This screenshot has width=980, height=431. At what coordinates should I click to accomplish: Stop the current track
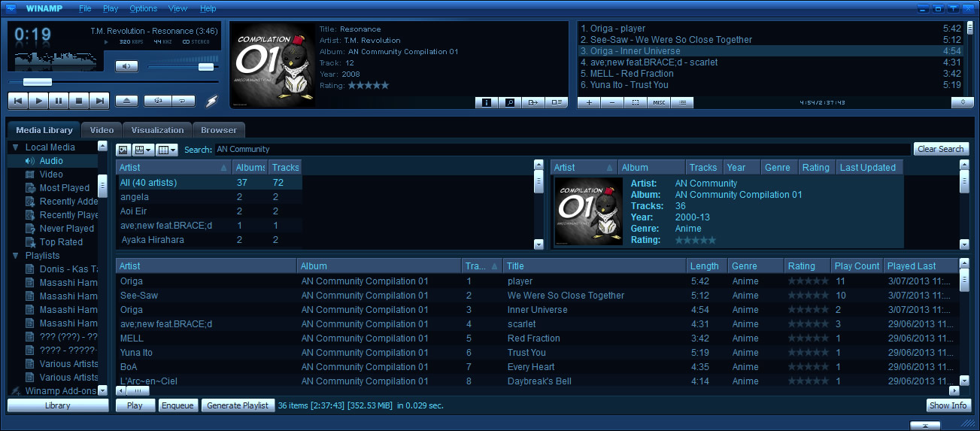click(79, 100)
